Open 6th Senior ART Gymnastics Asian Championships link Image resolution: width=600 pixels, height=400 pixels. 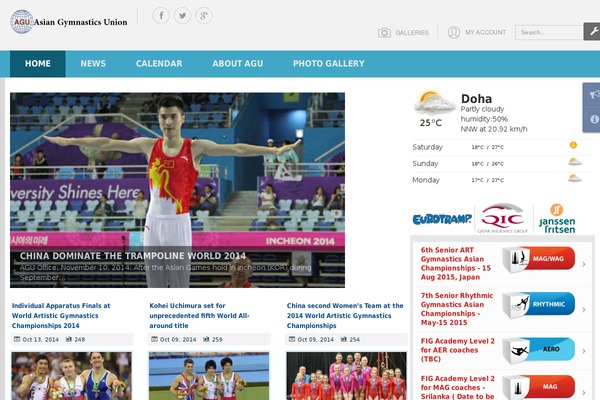pos(456,263)
